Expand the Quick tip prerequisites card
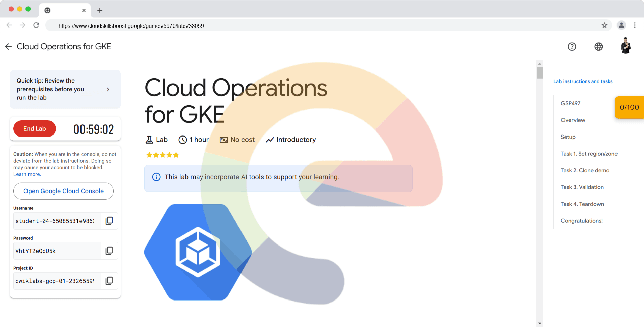This screenshot has width=644, height=327. (65, 89)
